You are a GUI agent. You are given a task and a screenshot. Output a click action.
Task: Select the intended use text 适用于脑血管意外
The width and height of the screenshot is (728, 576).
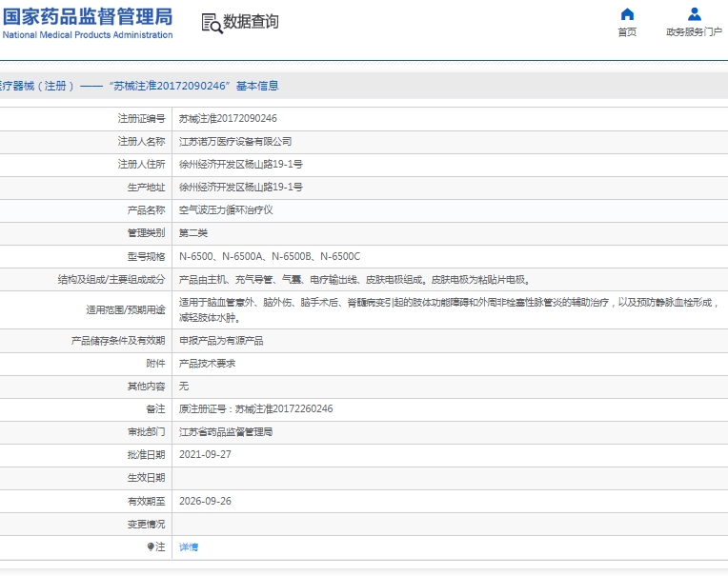[449, 309]
